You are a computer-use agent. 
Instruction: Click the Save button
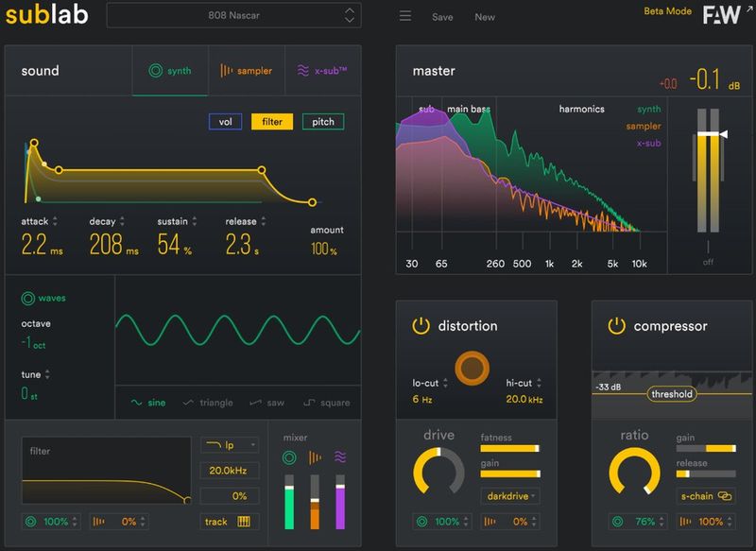tap(441, 17)
